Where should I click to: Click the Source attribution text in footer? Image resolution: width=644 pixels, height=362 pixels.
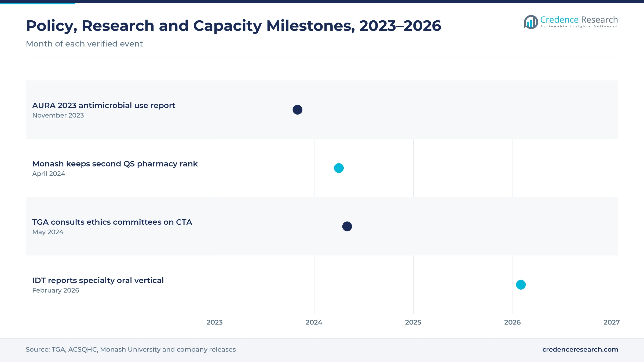point(131,349)
